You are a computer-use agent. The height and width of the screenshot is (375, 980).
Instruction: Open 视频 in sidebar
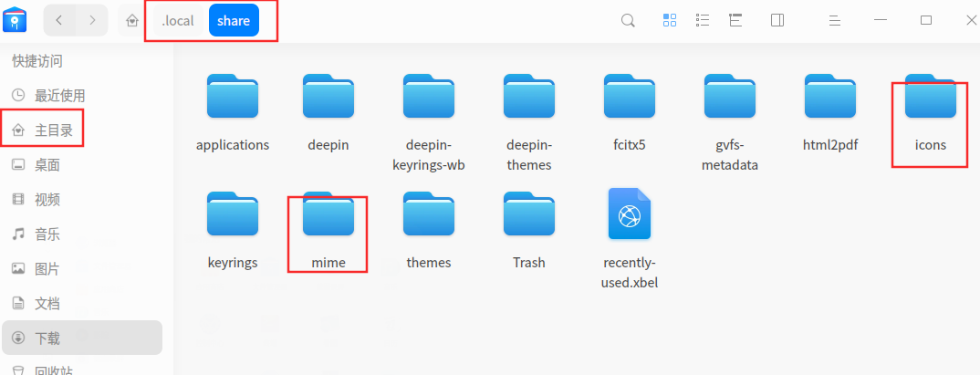tap(81, 200)
